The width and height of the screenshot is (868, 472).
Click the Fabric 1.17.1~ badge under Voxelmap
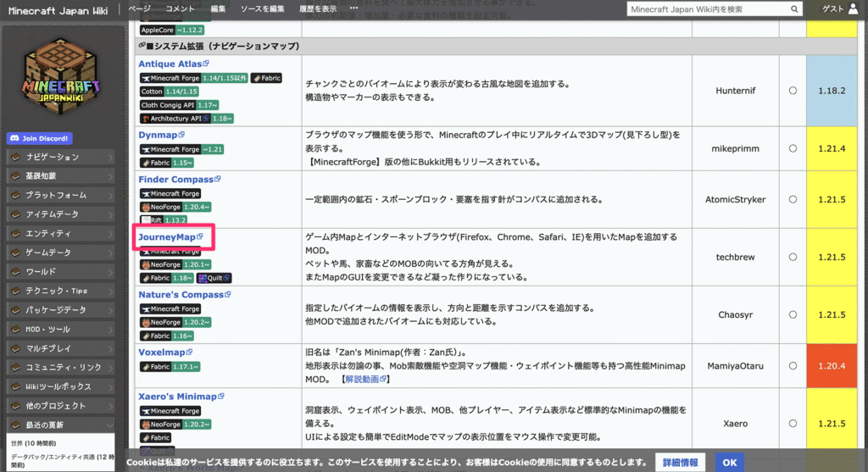tap(170, 367)
